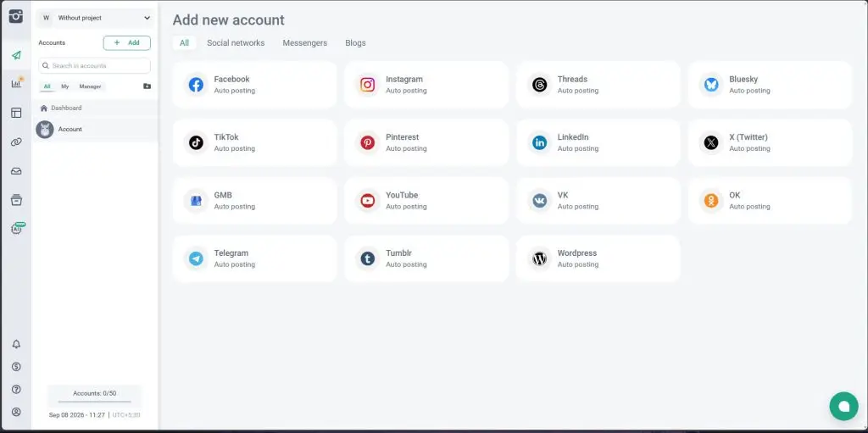Click the Pinterest logo icon
Image resolution: width=868 pixels, height=433 pixels.
tap(368, 143)
